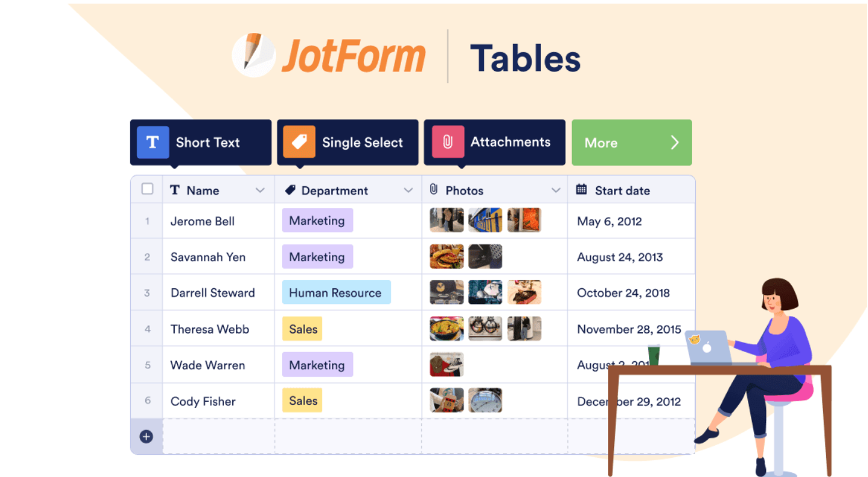This screenshot has width=868, height=477.
Task: Click the orange Single Select tag icon
Action: (299, 142)
